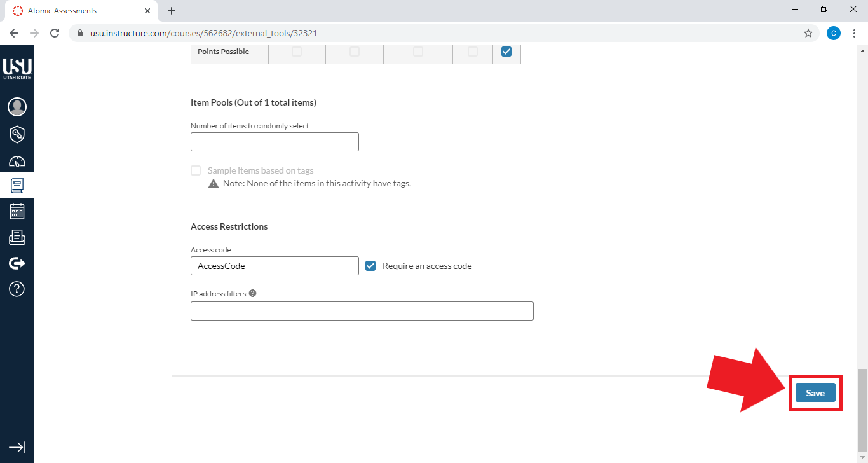This screenshot has height=463, width=868.
Task: Open the Inbox icon in sidebar
Action: point(17,237)
